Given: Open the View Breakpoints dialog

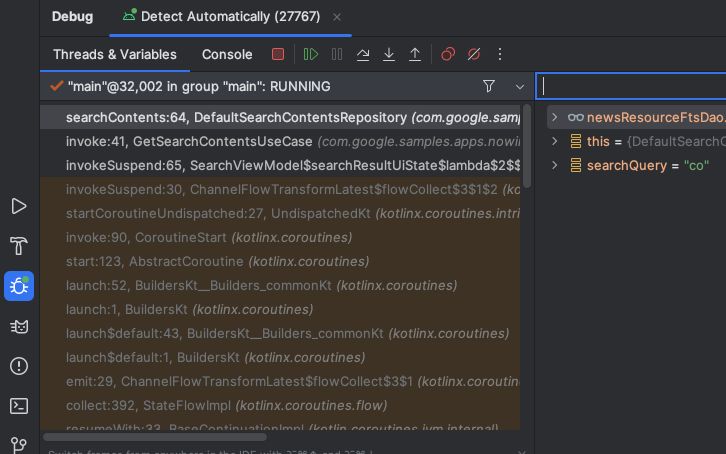Looking at the screenshot, I should 448,54.
